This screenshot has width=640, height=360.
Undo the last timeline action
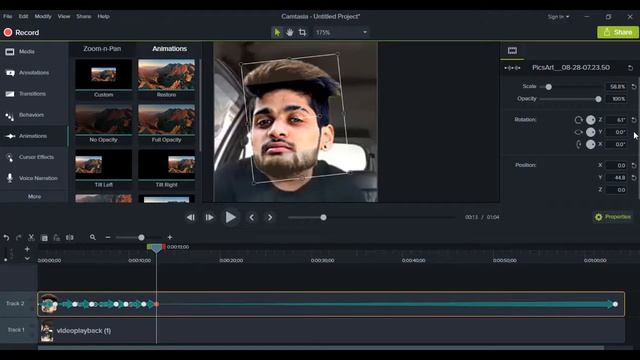click(6, 238)
